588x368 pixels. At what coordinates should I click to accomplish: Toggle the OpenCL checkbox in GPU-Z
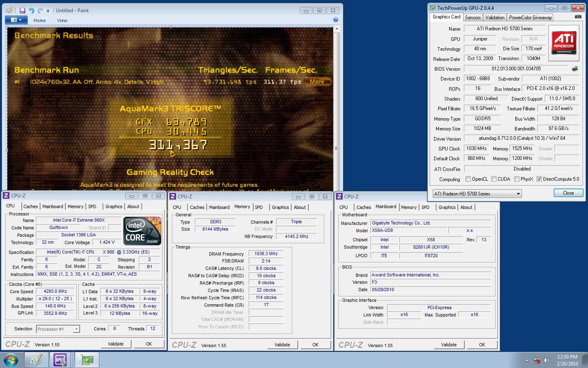pyautogui.click(x=468, y=179)
